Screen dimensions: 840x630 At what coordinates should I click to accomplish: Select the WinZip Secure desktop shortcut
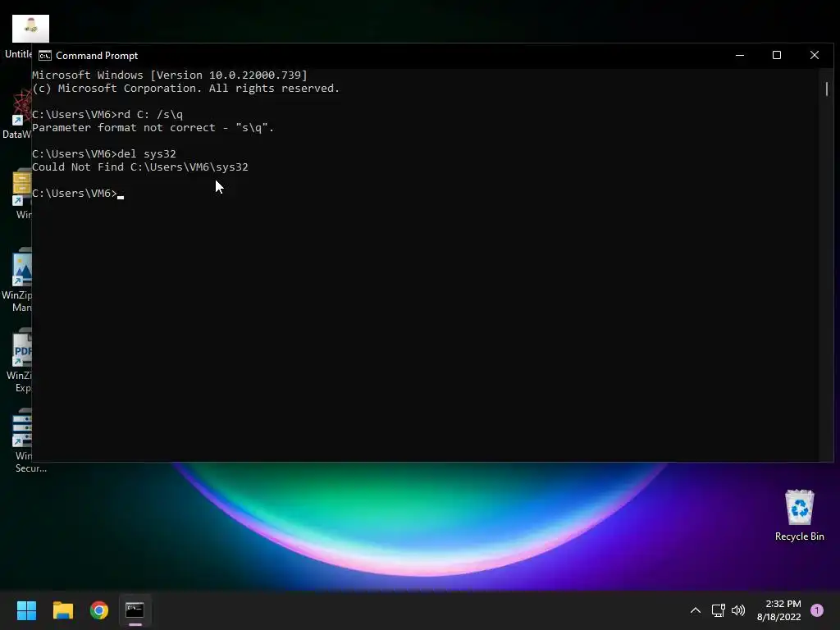coord(24,441)
